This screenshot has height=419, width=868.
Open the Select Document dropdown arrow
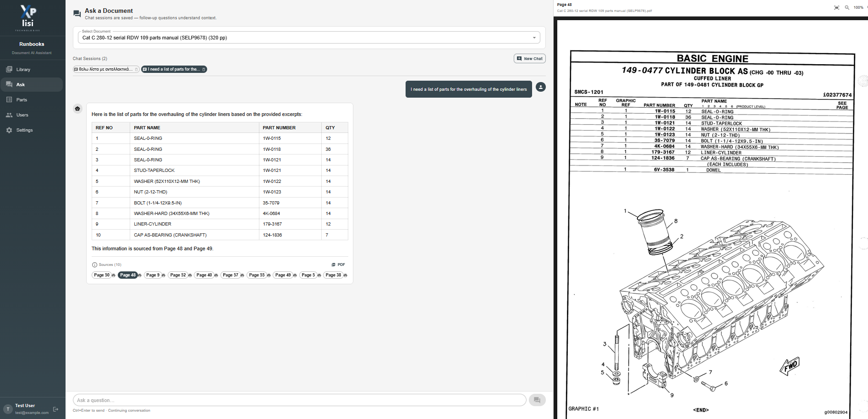point(534,38)
